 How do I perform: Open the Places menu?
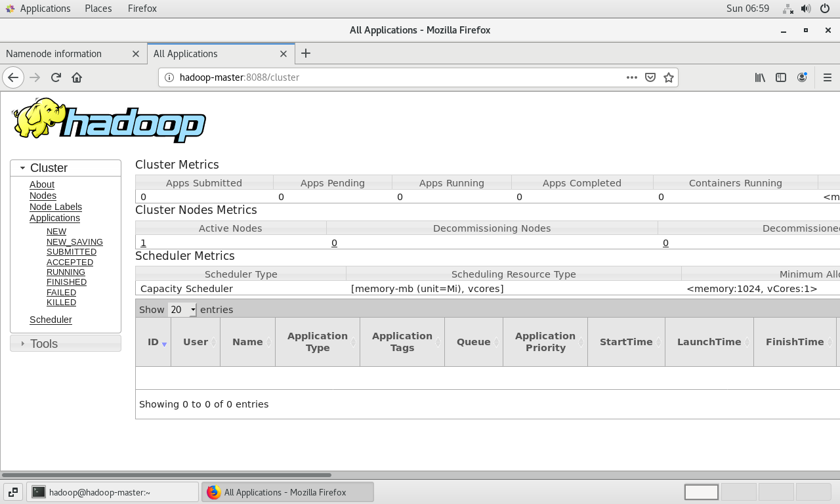(98, 9)
